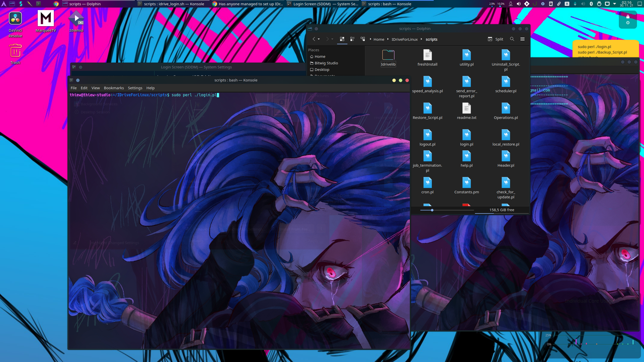Open the Trash desktop icon
The width and height of the screenshot is (644, 362).
(x=15, y=54)
